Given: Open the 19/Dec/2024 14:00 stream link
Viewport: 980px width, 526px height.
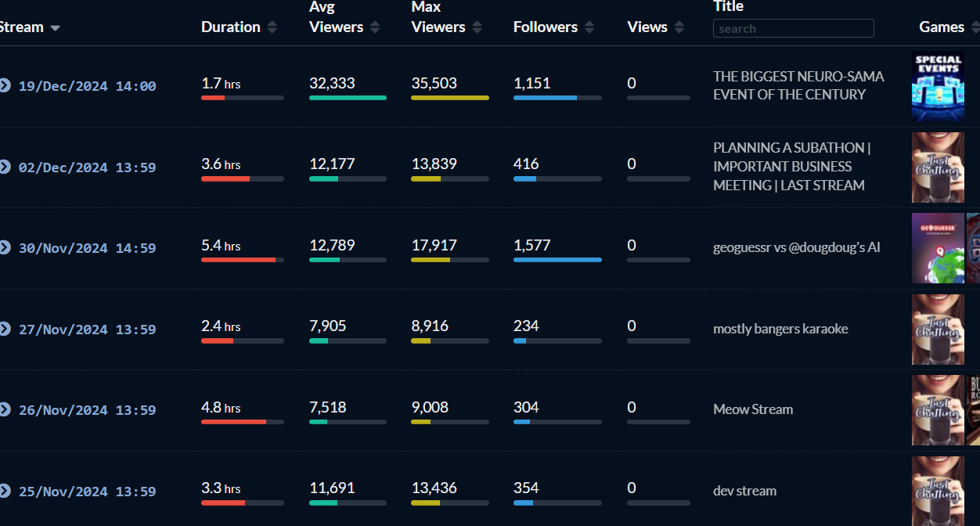Looking at the screenshot, I should pyautogui.click(x=87, y=86).
